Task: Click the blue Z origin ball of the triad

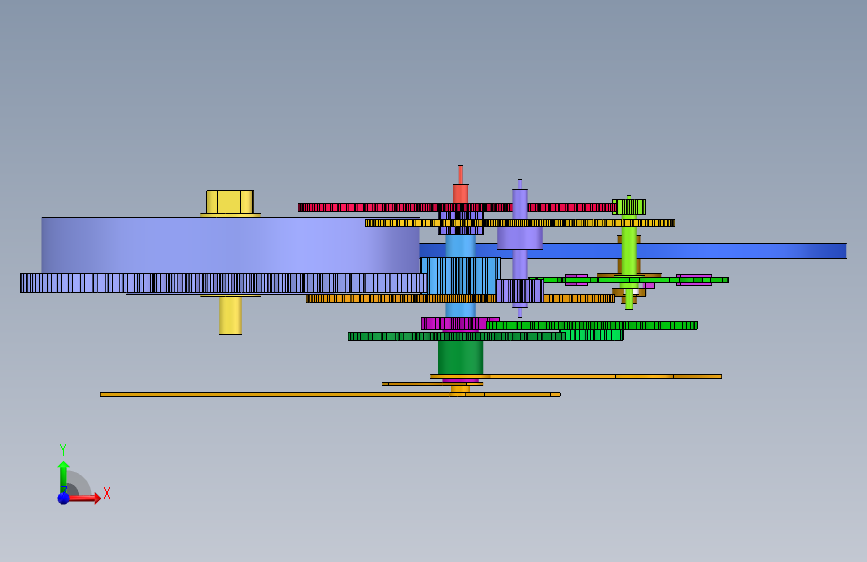Action: (64, 498)
